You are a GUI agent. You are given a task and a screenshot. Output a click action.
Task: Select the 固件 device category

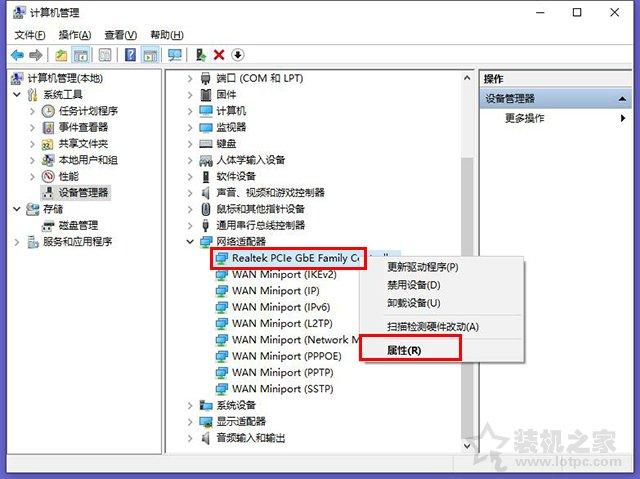(x=226, y=95)
